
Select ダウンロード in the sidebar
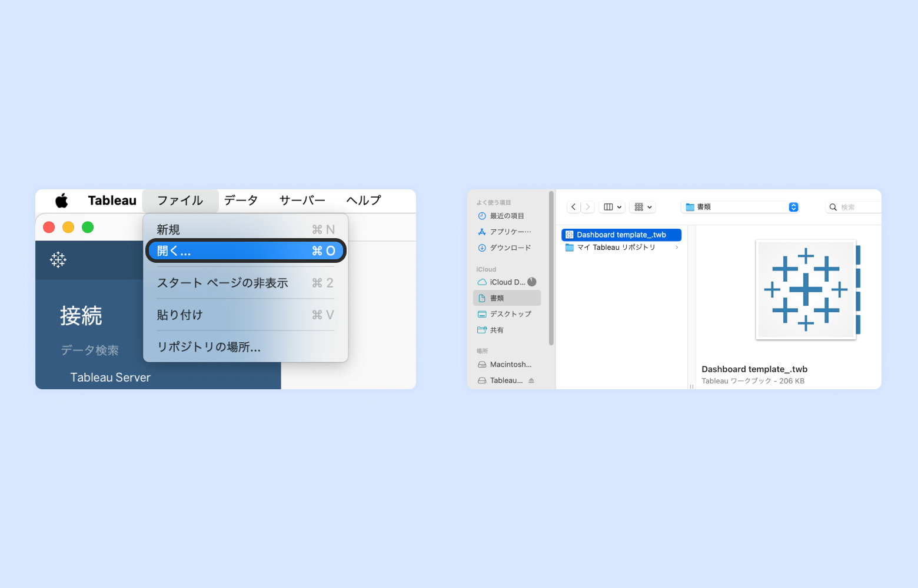pos(507,248)
